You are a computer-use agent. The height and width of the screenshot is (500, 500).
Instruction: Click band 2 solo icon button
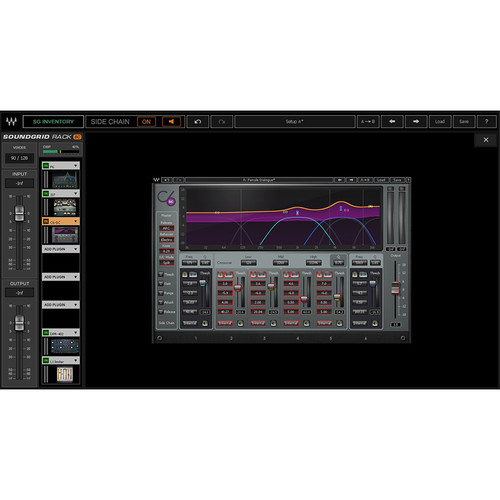click(220, 274)
